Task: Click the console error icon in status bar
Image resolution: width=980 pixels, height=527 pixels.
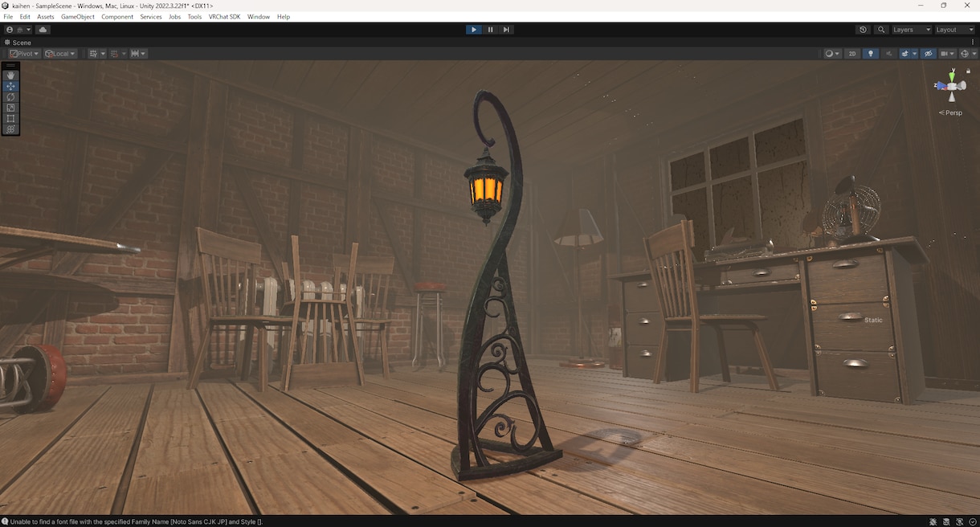Action: pyautogui.click(x=5, y=521)
